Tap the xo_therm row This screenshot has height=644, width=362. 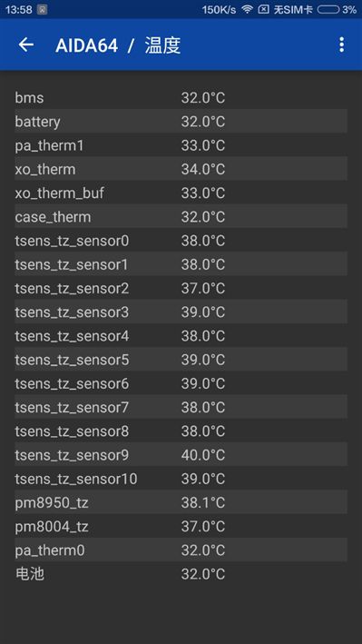(x=181, y=169)
